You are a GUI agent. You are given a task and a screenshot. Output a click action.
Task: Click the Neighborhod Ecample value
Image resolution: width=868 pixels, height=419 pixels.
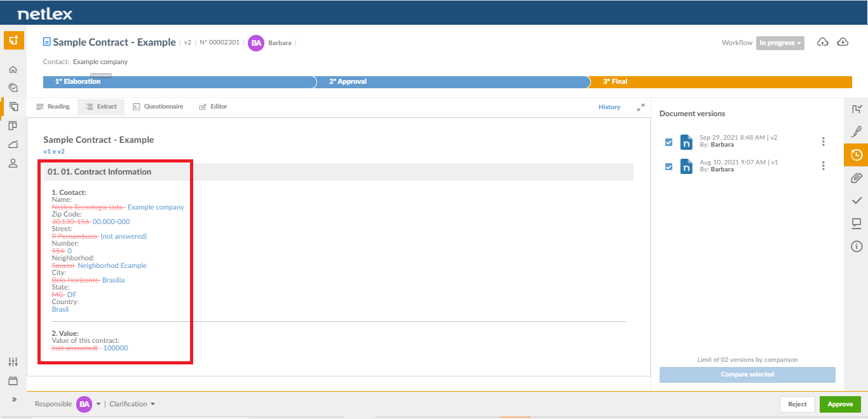(x=112, y=265)
